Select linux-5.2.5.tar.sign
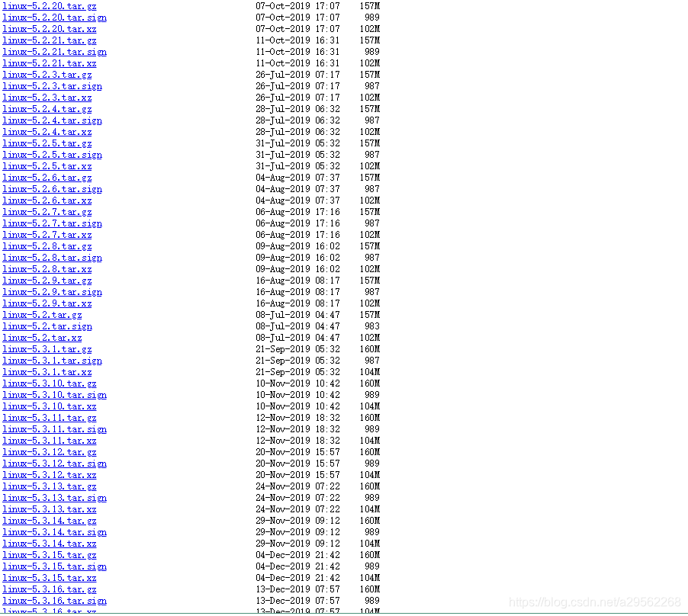Screen dimensions: 688x616 click(52, 155)
